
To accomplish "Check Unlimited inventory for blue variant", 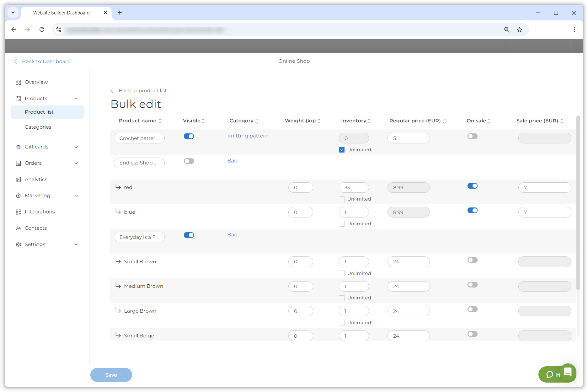I will pos(342,224).
